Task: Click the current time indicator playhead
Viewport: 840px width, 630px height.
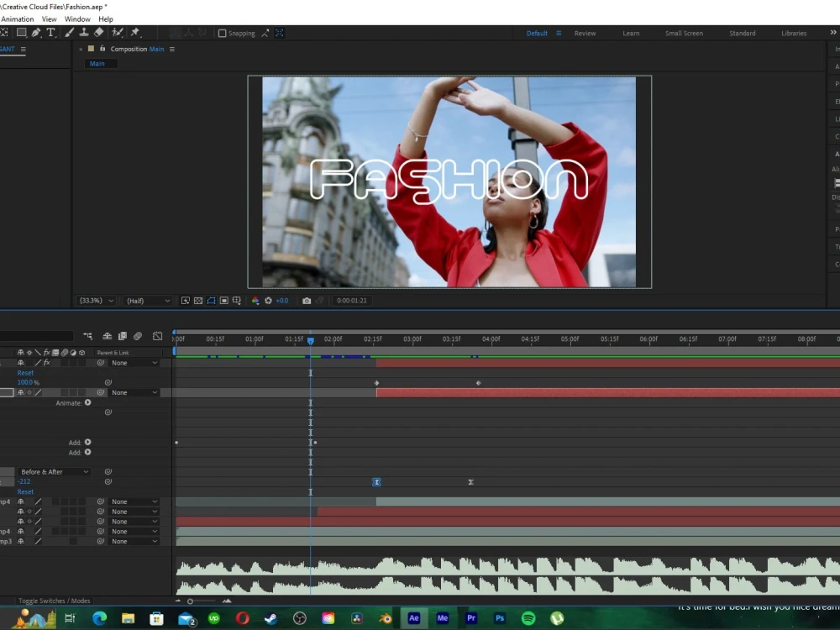Action: (310, 341)
